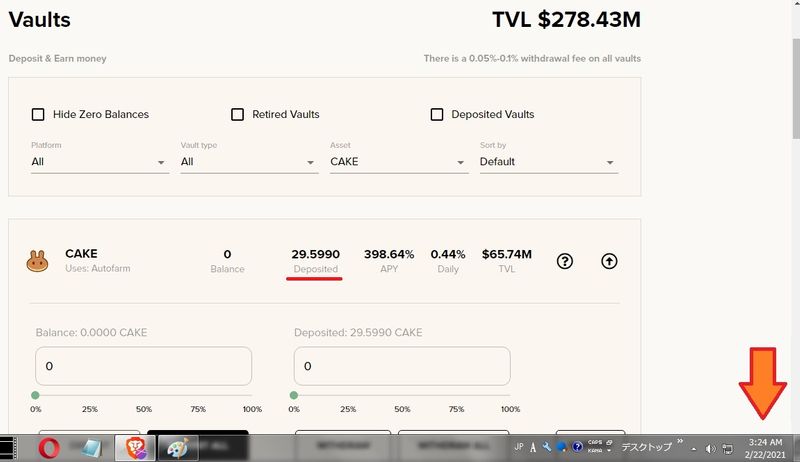Enable the Hide Zero Balances checkbox
Viewport: 800px width, 462px height.
[x=38, y=114]
